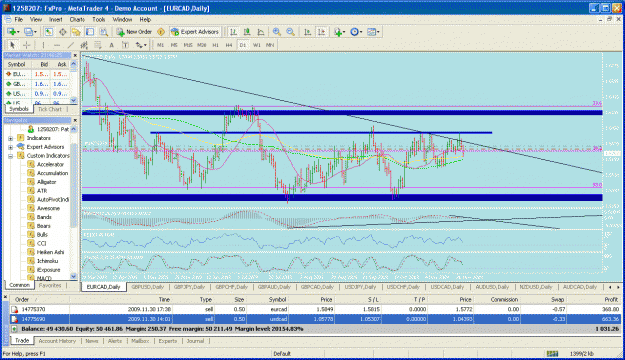Close the Market Watch panel
The width and height of the screenshot is (625, 360).
(75, 55)
